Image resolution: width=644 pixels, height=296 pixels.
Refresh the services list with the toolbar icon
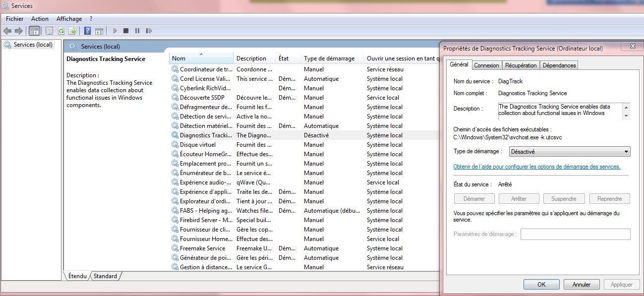[x=61, y=31]
